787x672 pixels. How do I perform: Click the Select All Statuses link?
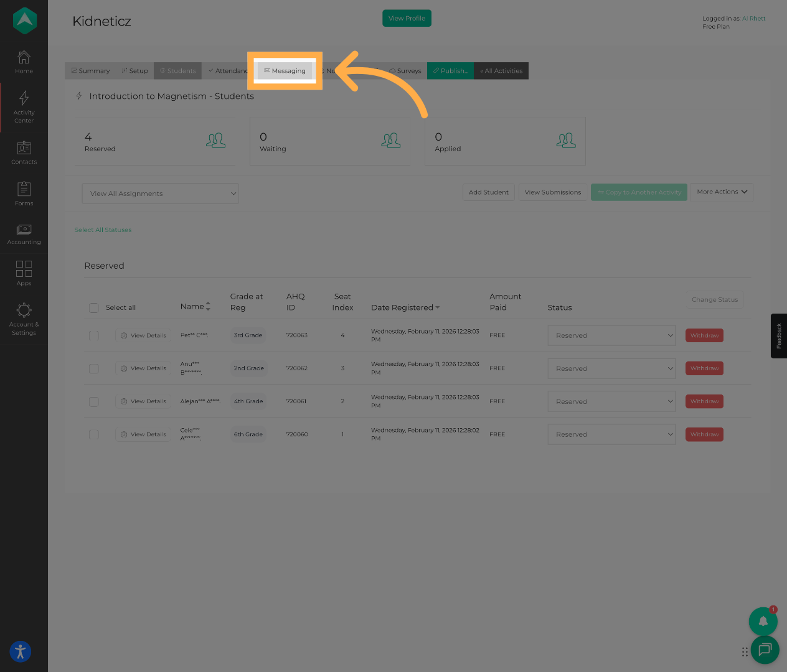pos(103,230)
